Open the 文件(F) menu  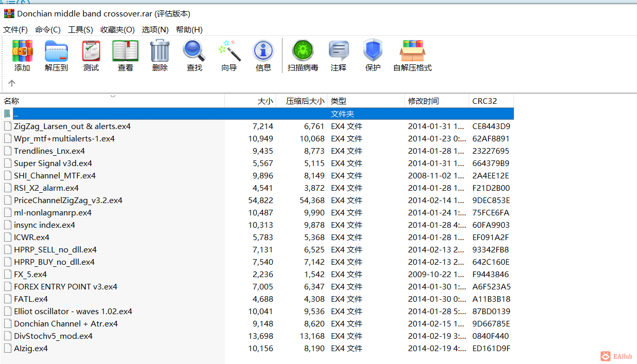pyautogui.click(x=15, y=29)
